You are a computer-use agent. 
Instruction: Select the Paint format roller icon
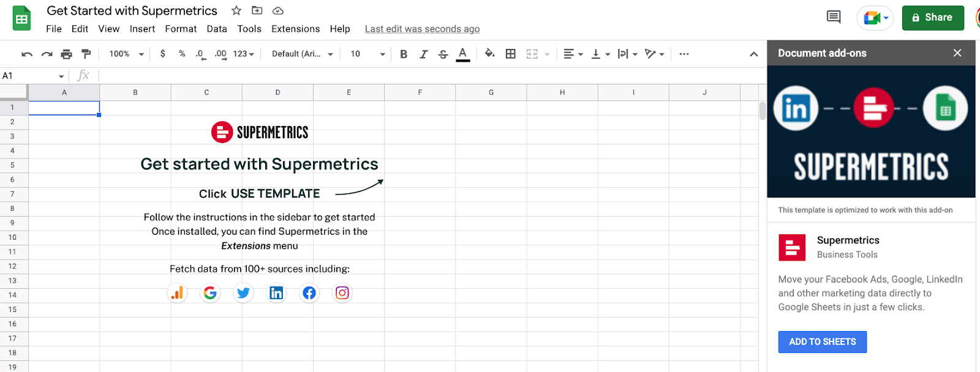pyautogui.click(x=86, y=54)
